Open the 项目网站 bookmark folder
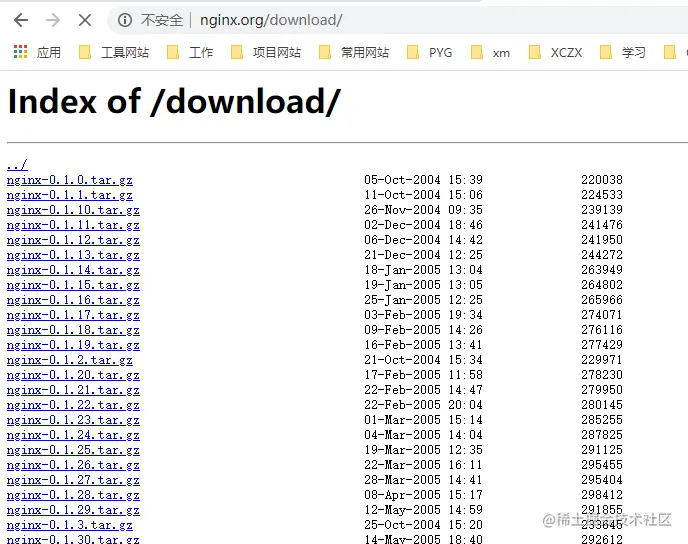 coord(266,52)
